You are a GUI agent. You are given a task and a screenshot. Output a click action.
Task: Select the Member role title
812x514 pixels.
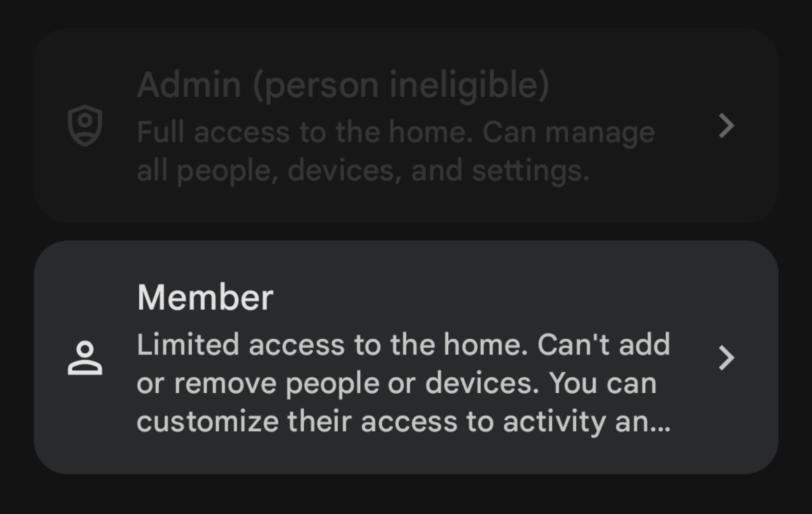(205, 297)
